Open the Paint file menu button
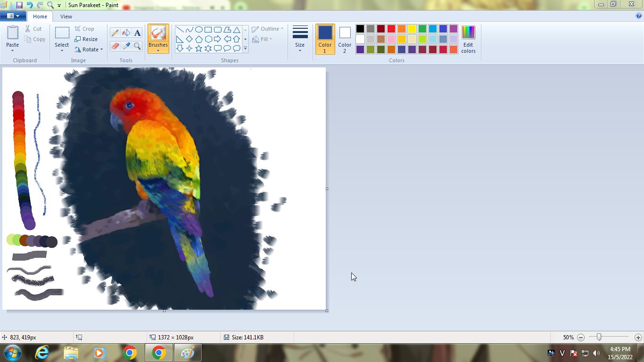This screenshot has height=362, width=644. tap(13, 16)
